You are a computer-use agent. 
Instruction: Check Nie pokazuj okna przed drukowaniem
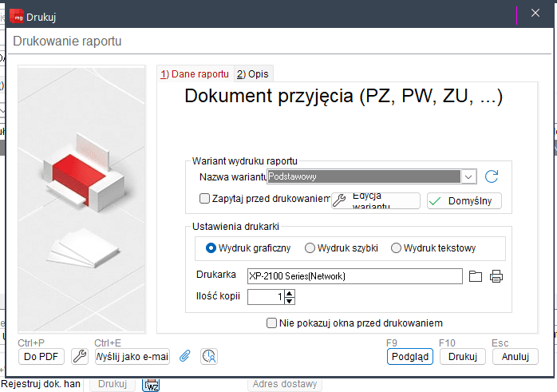click(271, 323)
